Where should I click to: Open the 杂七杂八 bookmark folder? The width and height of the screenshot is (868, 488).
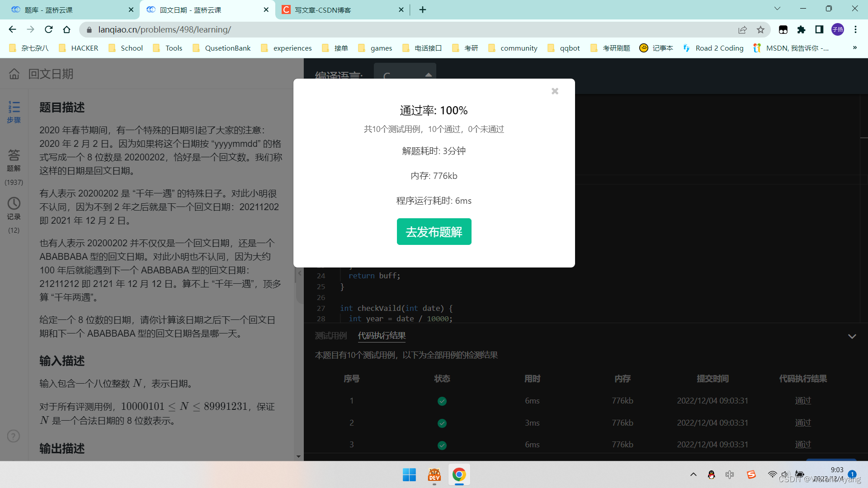29,48
